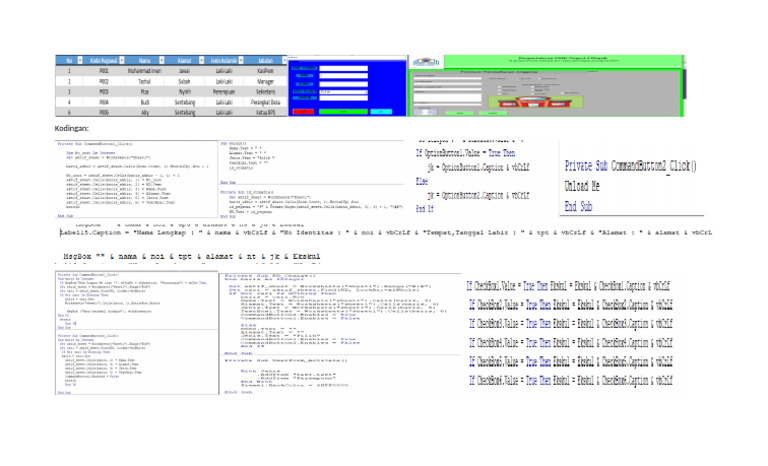Click the "jk = OptionButton1.Caption & vbCrLf" line
The width and height of the screenshot is (768, 466).
(x=478, y=167)
